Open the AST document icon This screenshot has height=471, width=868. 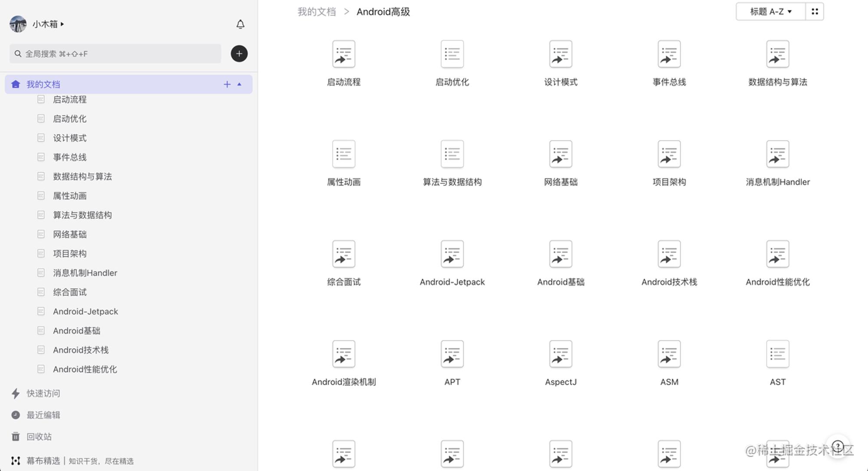click(778, 354)
